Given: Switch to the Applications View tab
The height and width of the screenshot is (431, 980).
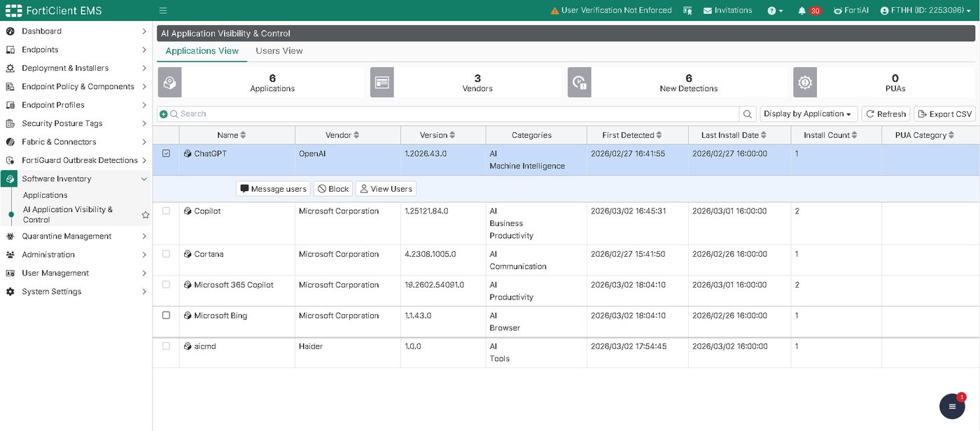Looking at the screenshot, I should click(x=202, y=51).
